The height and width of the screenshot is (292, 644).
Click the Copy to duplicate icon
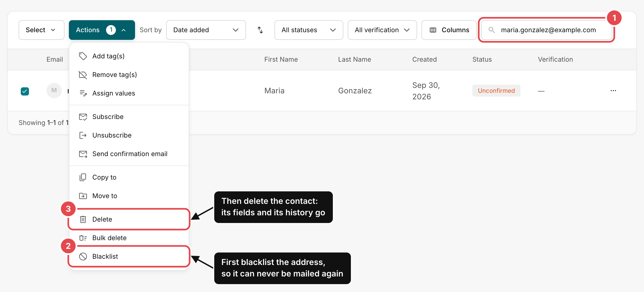pos(83,177)
